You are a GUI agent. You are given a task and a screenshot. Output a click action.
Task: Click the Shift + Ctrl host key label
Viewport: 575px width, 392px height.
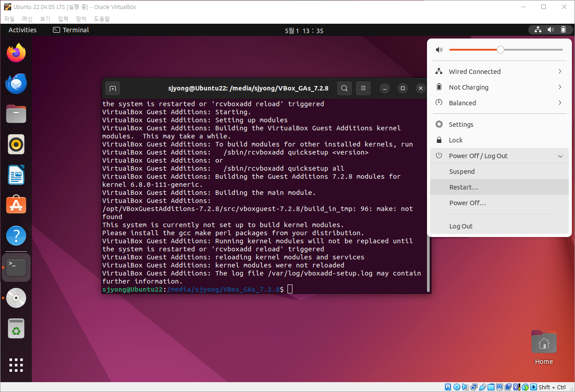tap(552, 387)
